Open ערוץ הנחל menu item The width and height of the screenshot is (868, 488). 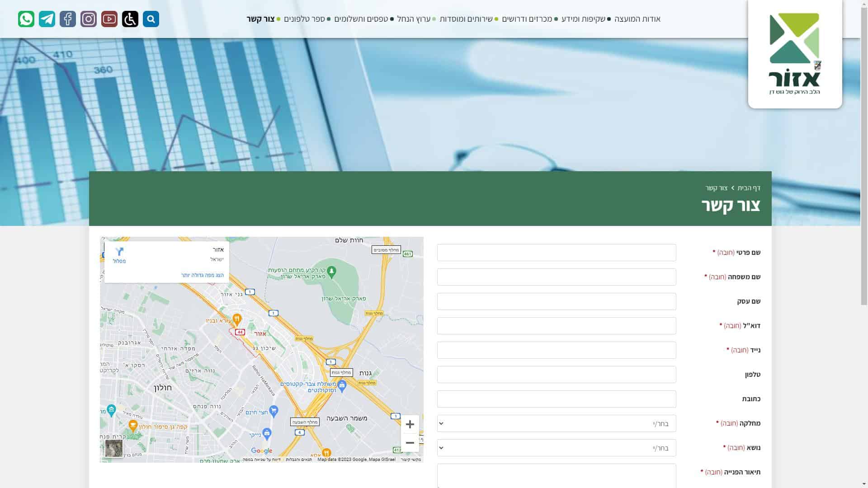pos(414,19)
